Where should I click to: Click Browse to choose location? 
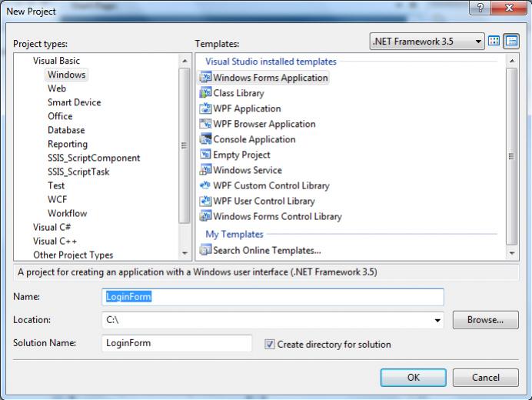(486, 320)
